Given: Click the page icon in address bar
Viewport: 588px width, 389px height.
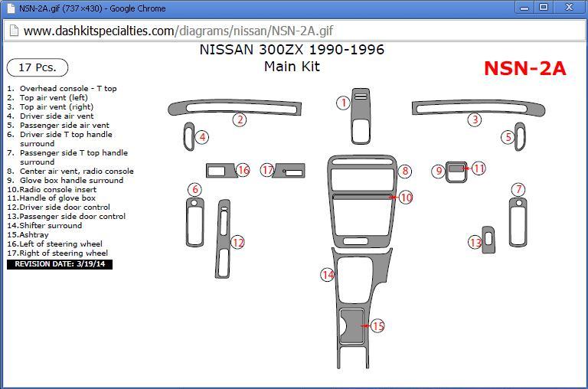Looking at the screenshot, I should pyautogui.click(x=13, y=31).
